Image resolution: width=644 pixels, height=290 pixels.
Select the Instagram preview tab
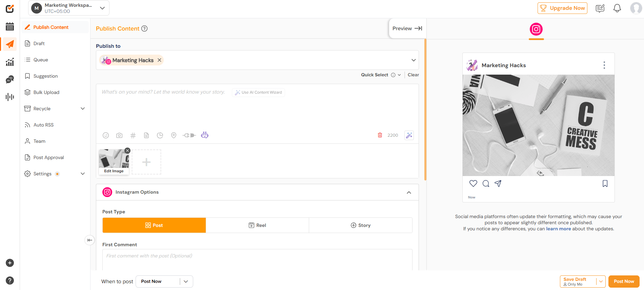tap(536, 30)
